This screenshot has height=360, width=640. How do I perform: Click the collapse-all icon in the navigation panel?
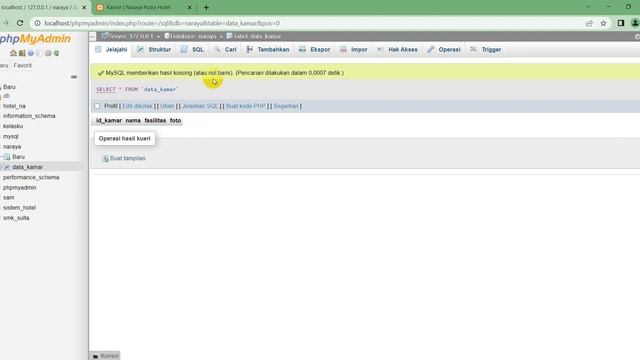pyautogui.click(x=74, y=77)
